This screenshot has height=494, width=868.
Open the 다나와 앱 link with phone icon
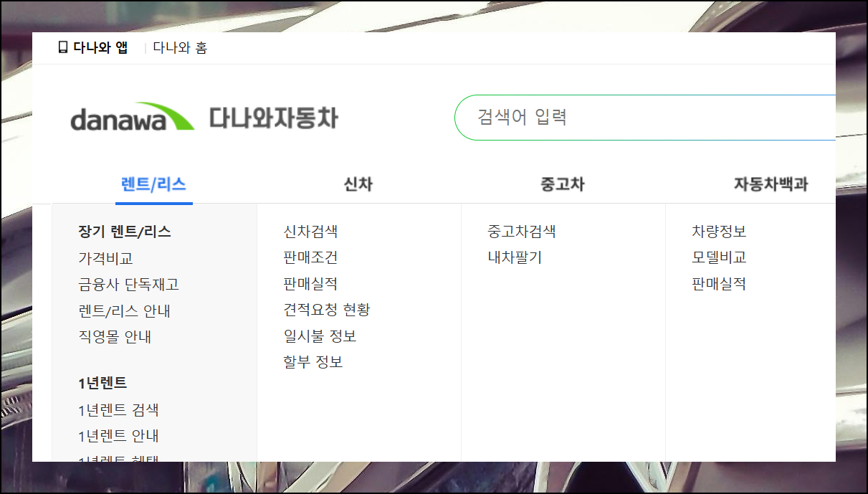[93, 48]
